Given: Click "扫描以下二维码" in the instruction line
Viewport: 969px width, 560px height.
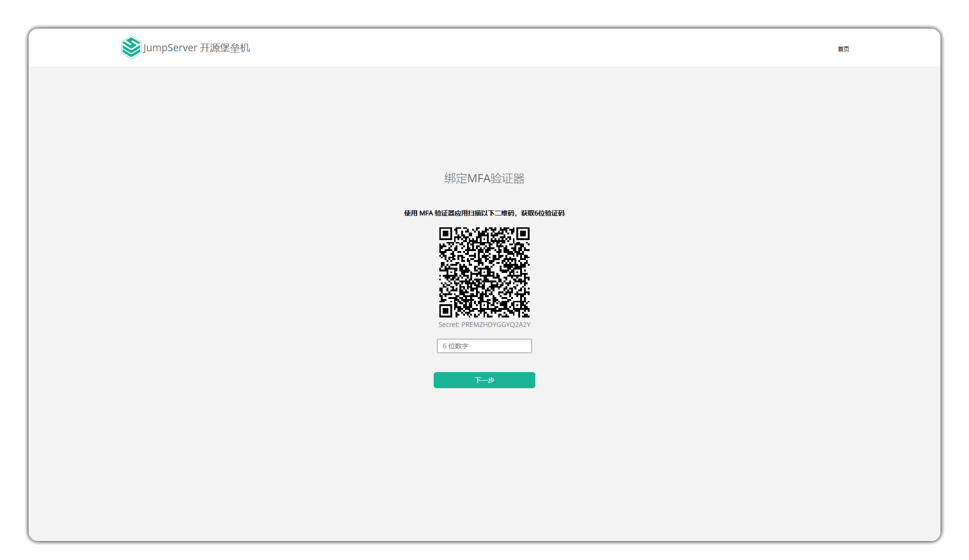Looking at the screenshot, I should 491,213.
